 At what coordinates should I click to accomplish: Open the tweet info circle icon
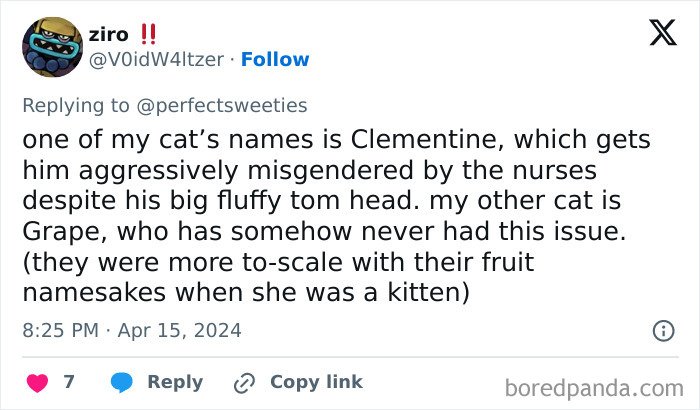click(x=662, y=330)
